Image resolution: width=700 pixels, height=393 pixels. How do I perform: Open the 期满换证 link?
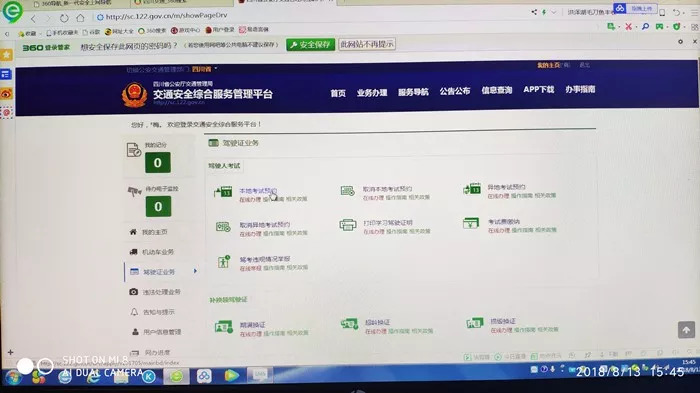(x=252, y=325)
